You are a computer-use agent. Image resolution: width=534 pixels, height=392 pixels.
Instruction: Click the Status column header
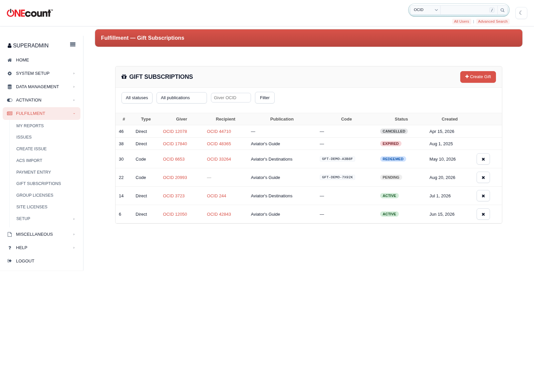tap(401, 119)
